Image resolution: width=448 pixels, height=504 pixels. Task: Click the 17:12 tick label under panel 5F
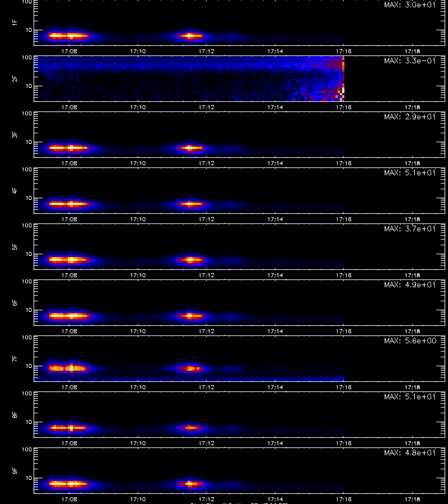tap(206, 275)
